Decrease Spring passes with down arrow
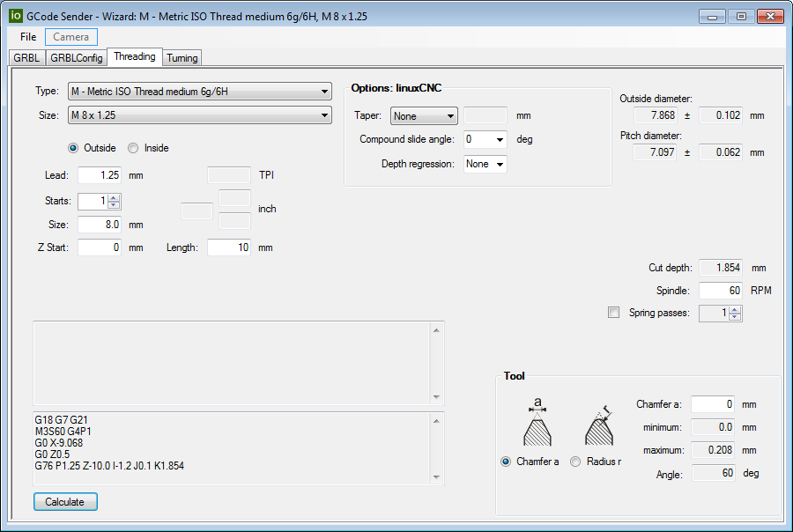 (735, 316)
